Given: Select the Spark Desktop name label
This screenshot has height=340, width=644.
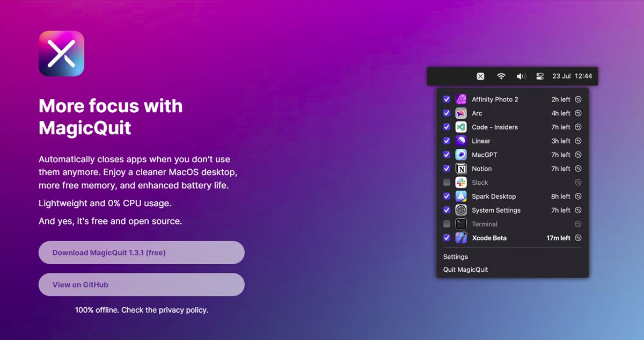Looking at the screenshot, I should (494, 197).
